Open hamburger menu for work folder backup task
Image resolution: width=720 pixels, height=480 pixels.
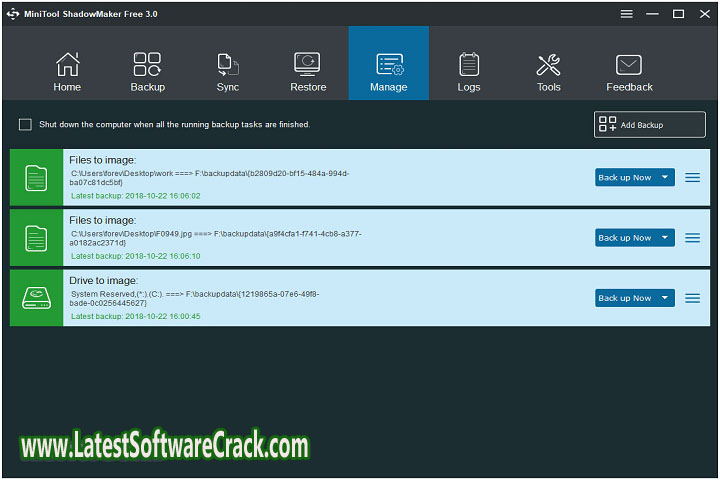692,177
